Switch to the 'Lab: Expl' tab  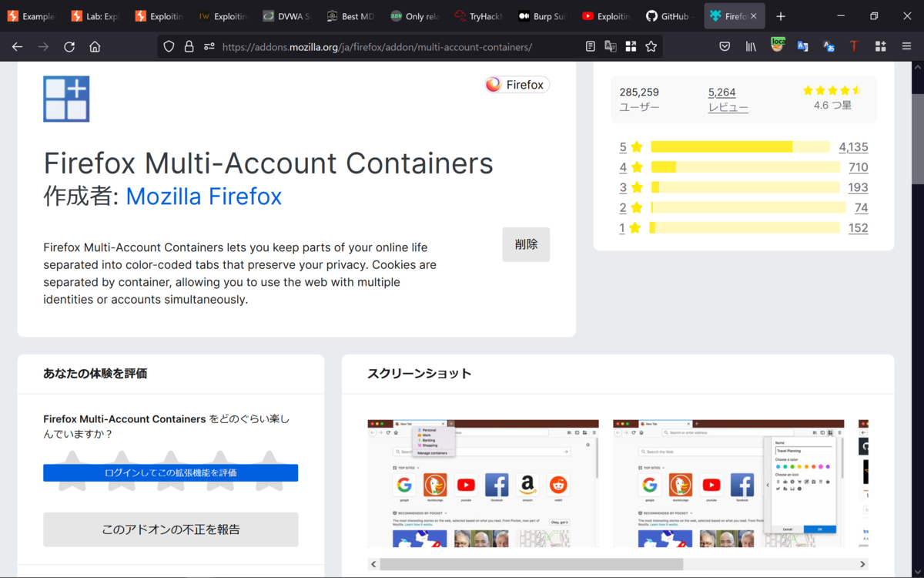(x=95, y=16)
